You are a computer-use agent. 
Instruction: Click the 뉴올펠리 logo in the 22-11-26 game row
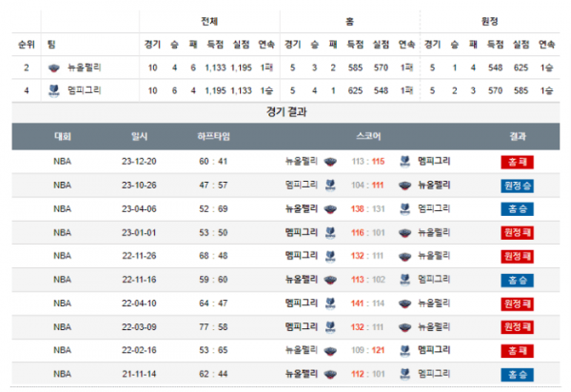404,257
